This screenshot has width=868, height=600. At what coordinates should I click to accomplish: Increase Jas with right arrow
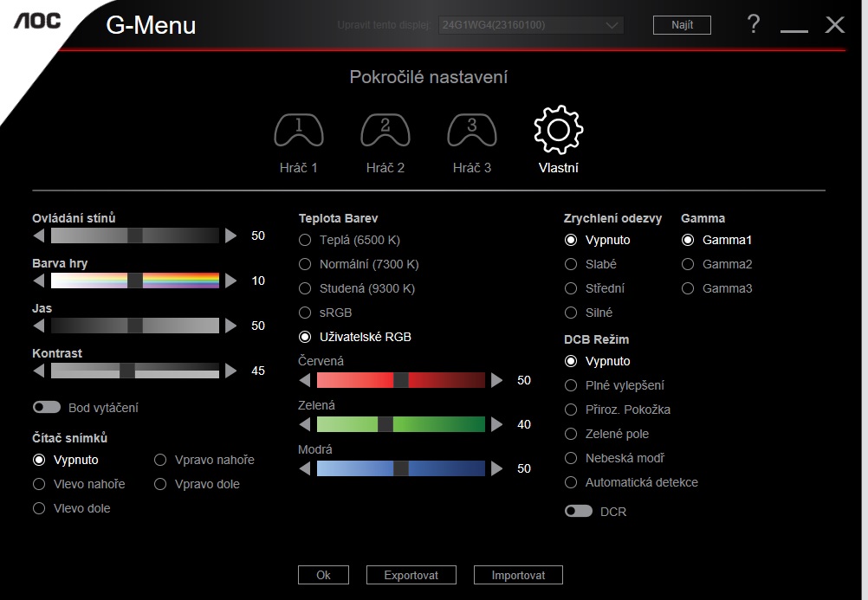230,326
